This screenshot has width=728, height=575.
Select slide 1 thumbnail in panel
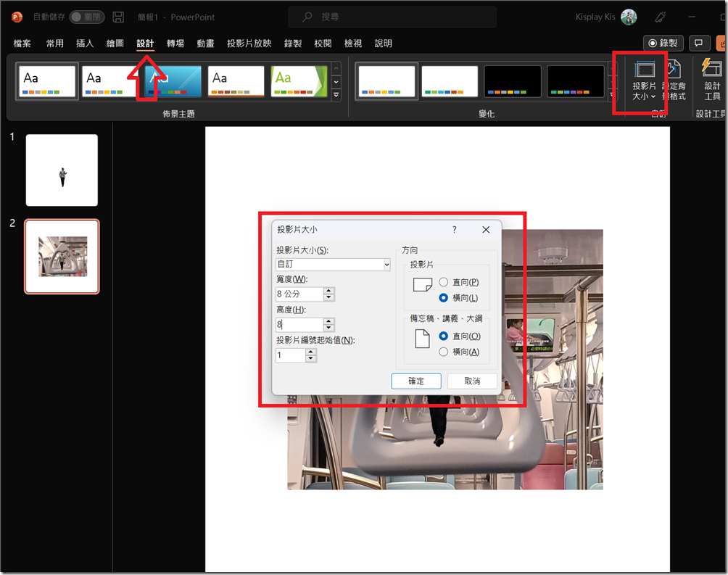pos(62,170)
